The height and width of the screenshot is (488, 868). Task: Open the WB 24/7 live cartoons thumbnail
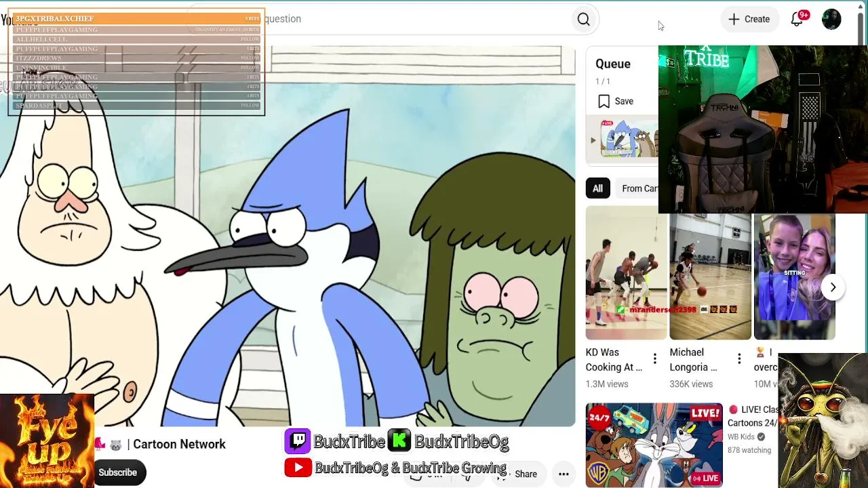[654, 445]
